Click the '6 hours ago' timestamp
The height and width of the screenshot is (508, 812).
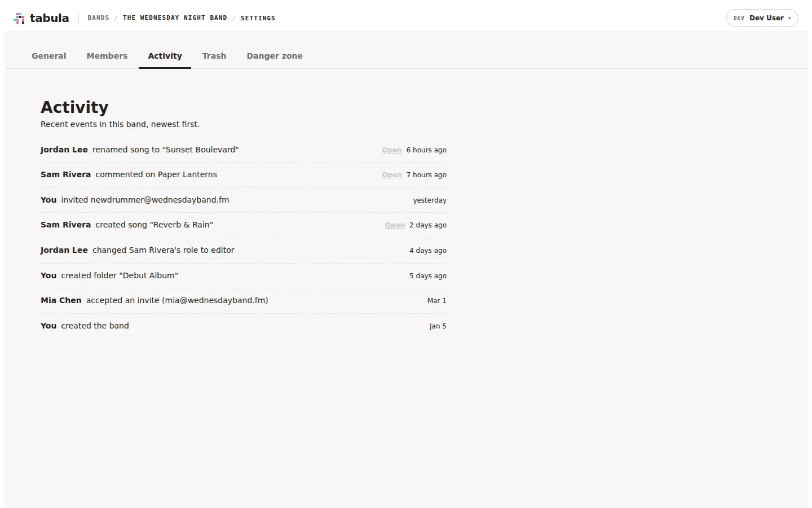(426, 150)
